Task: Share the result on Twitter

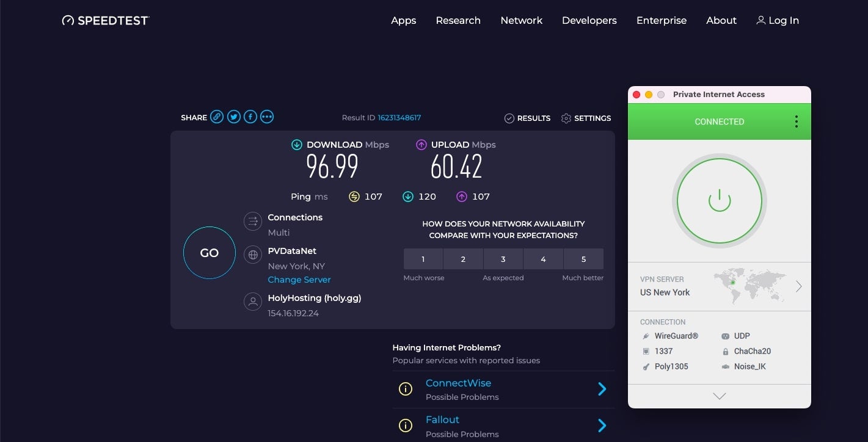Action: pos(233,117)
